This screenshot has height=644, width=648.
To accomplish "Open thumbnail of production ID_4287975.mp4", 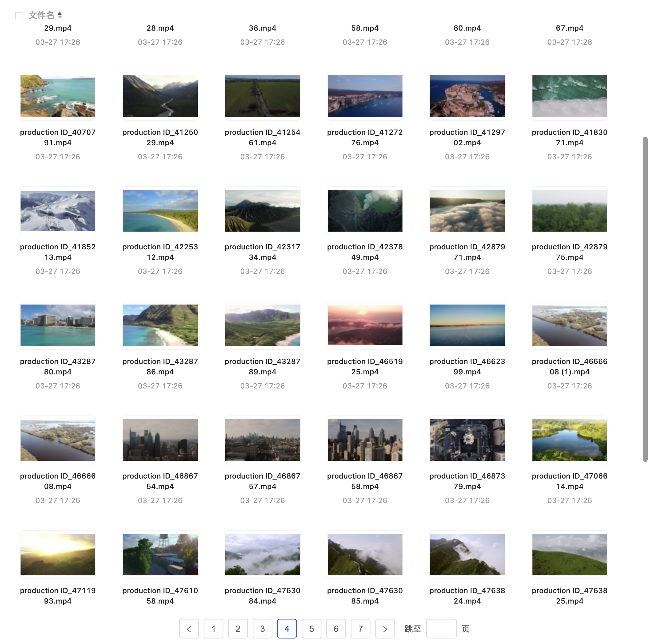I will [570, 211].
